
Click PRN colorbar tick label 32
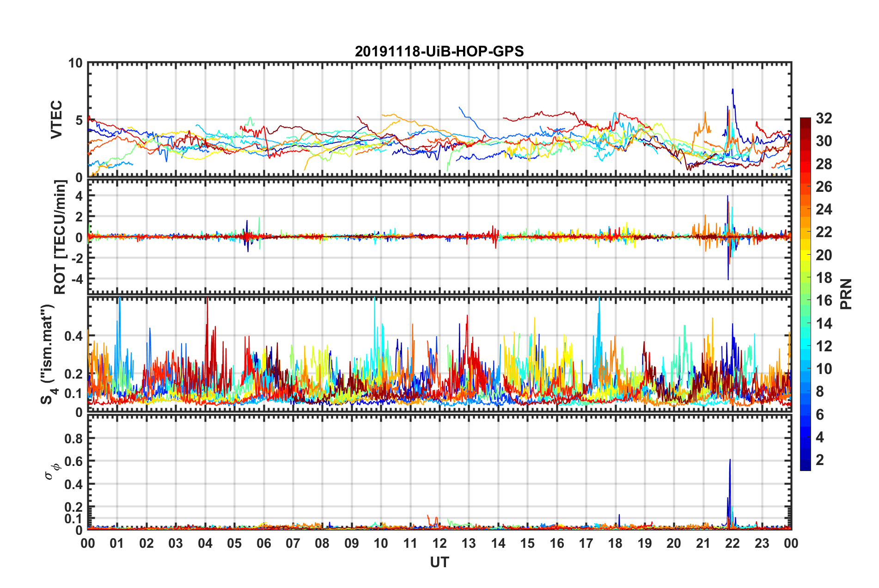[824, 118]
